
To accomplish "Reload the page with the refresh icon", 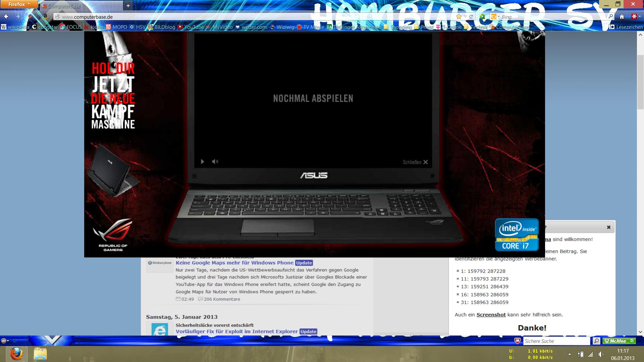I will pos(471,16).
